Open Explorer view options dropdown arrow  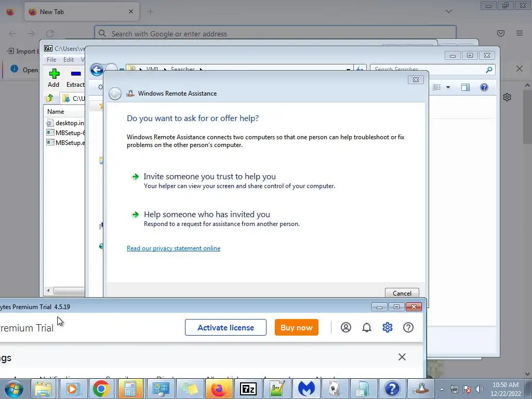448,87
